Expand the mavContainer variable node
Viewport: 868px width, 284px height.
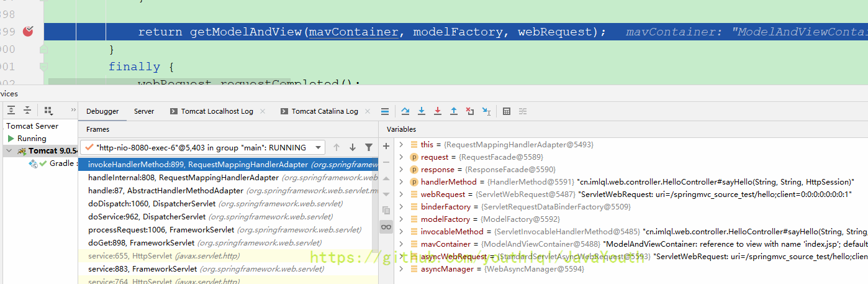[x=402, y=244]
